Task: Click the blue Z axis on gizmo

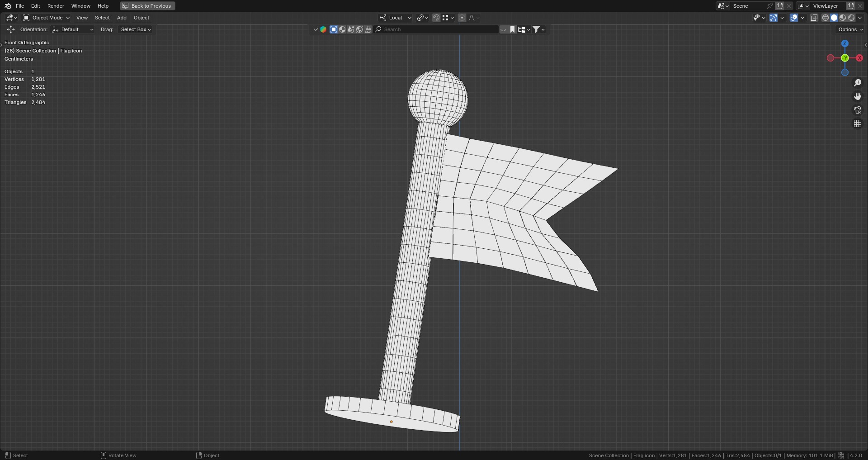Action: pyautogui.click(x=845, y=43)
